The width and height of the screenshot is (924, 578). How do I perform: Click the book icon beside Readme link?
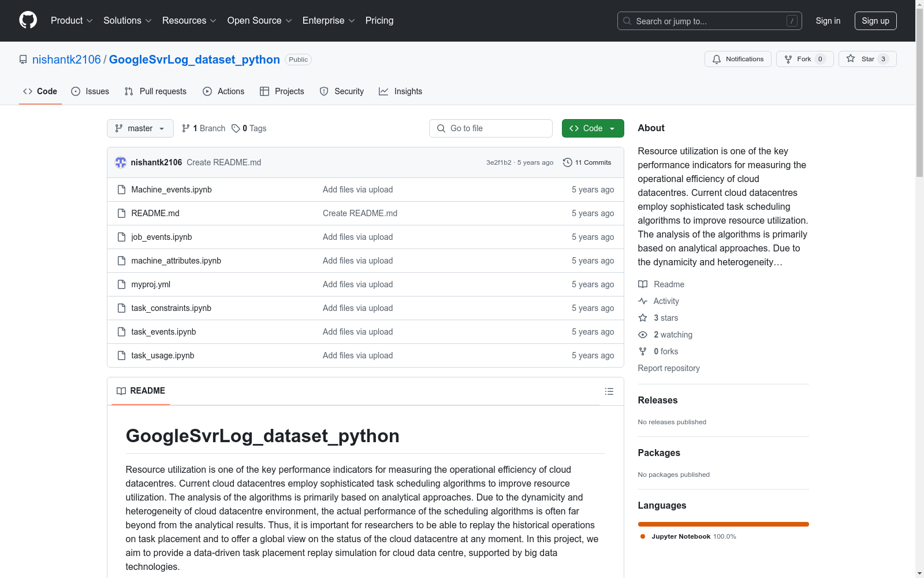click(643, 284)
